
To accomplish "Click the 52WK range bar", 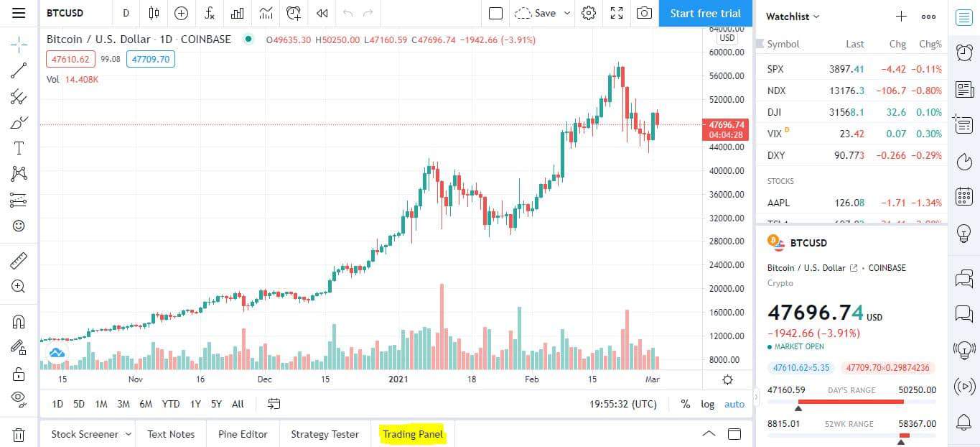I will coord(851,436).
